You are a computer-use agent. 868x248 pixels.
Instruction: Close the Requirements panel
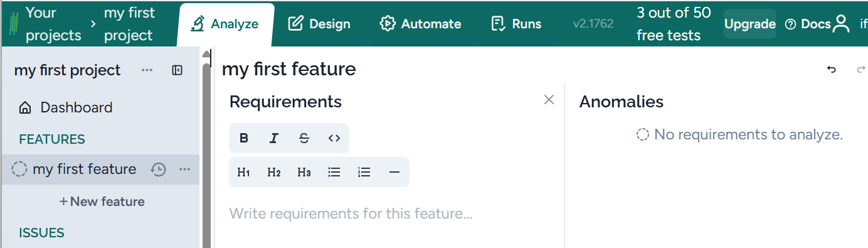tap(549, 100)
